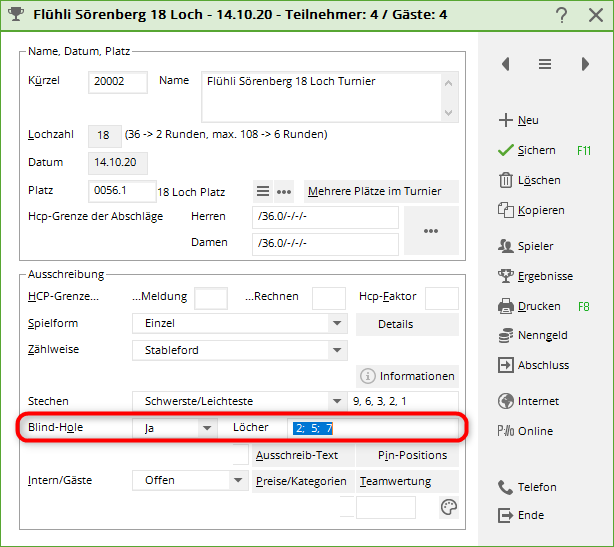Click Mehrere Plätze im Turnier button

click(x=380, y=191)
